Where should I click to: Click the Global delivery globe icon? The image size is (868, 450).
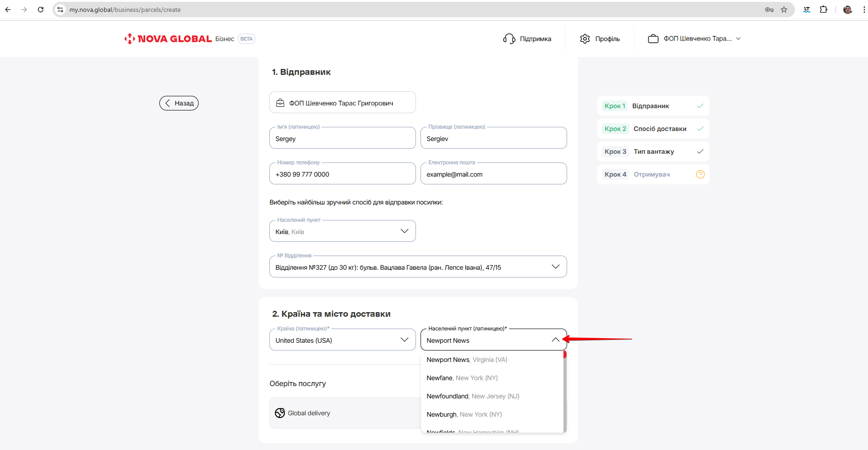[280, 413]
